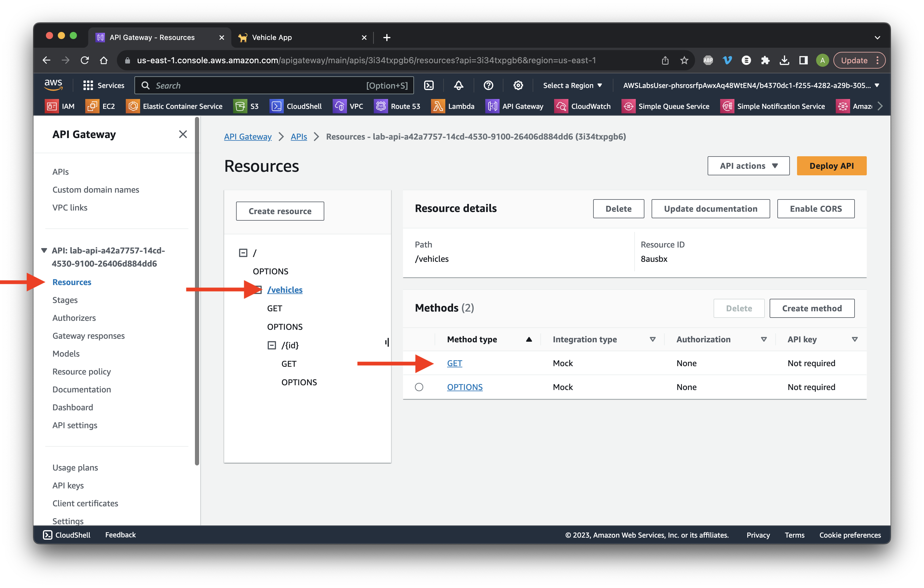Screen dimensions: 924x588
Task: Open Elastic Container Service shortcut
Action: [x=174, y=106]
